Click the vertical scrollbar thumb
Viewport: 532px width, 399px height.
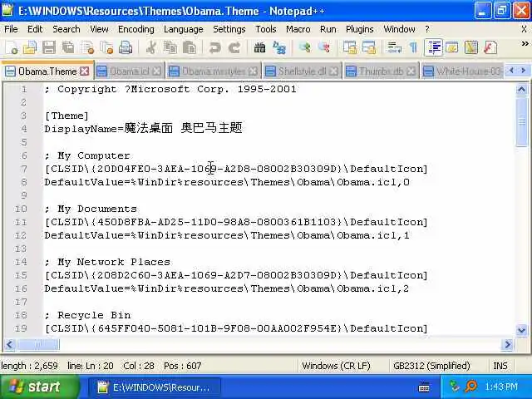(x=521, y=122)
